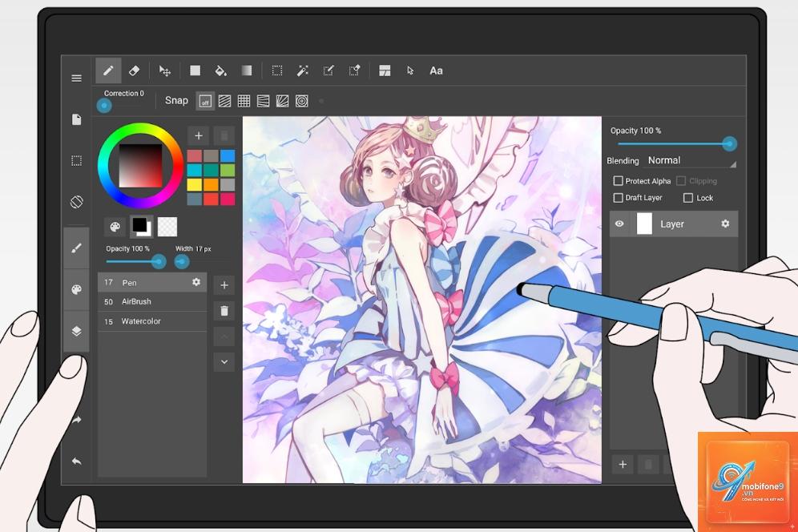The image size is (798, 532).
Task: Hide the Layer with eye icon
Action: coord(619,224)
